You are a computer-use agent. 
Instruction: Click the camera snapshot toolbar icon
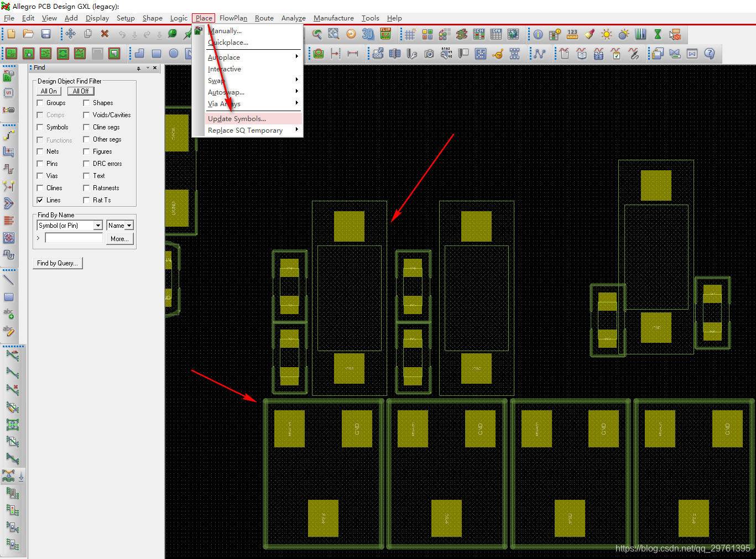(x=429, y=54)
